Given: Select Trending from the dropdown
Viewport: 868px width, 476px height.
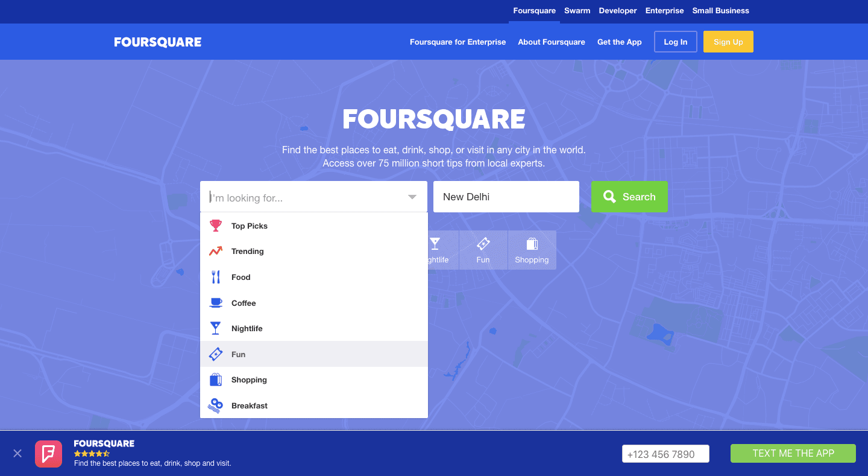Looking at the screenshot, I should tap(314, 251).
